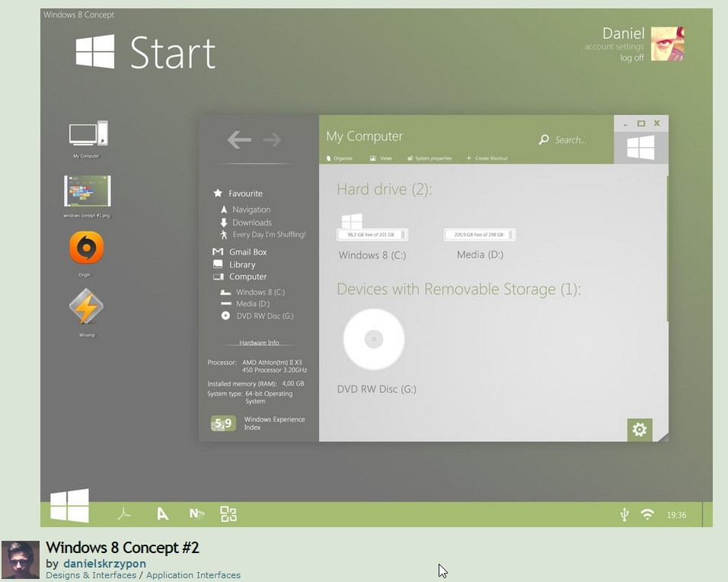Click log off link
Image resolution: width=728 pixels, height=582 pixels.
632,58
